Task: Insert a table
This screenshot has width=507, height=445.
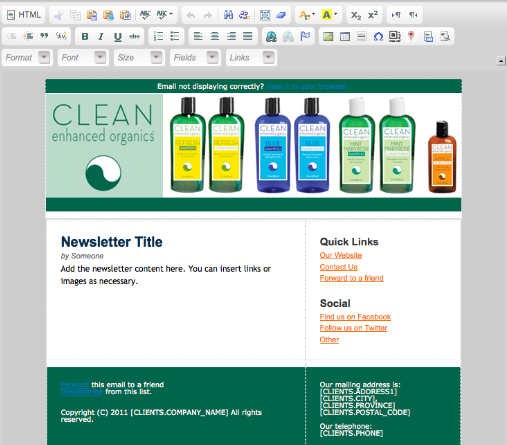Action: (x=345, y=36)
